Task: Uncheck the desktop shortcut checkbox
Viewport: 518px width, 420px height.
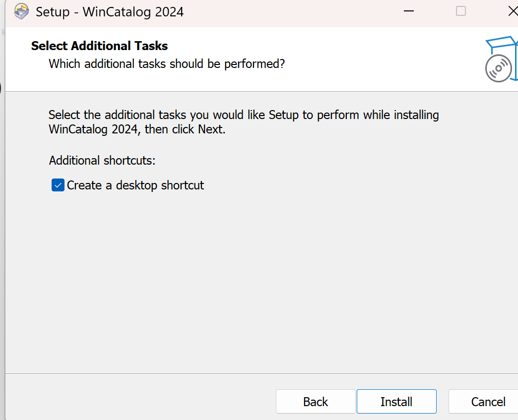Action: coord(58,185)
